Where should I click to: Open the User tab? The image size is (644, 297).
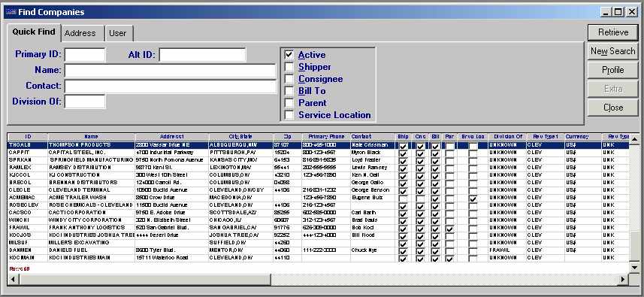[119, 33]
